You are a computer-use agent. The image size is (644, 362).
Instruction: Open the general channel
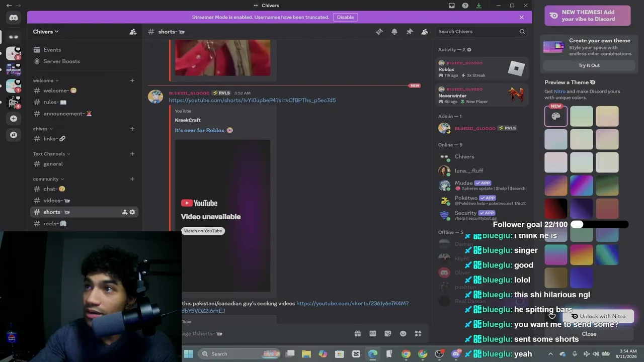pyautogui.click(x=84, y=164)
